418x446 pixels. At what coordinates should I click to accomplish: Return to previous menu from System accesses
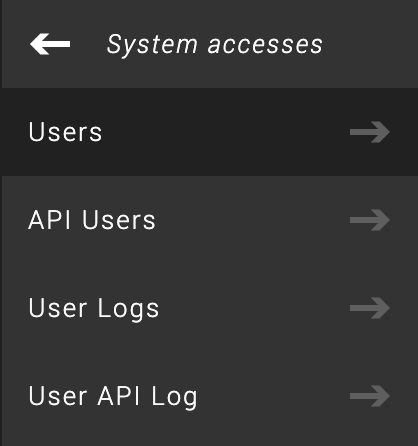point(50,44)
